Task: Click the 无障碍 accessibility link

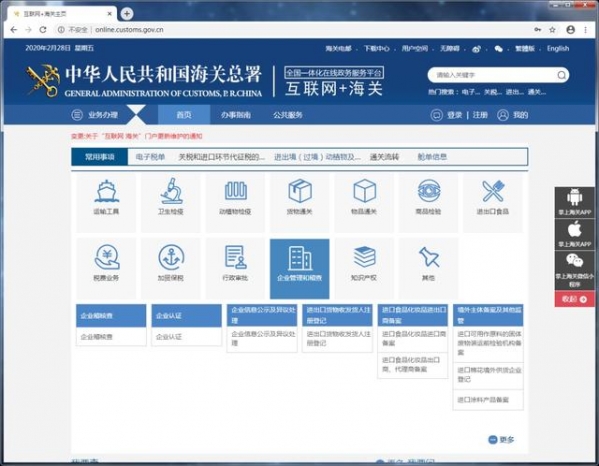Action: click(x=449, y=49)
